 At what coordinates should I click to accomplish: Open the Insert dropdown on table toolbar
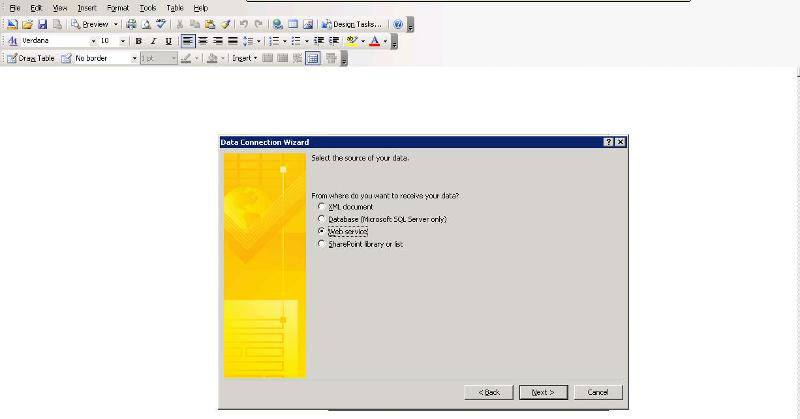coord(244,58)
